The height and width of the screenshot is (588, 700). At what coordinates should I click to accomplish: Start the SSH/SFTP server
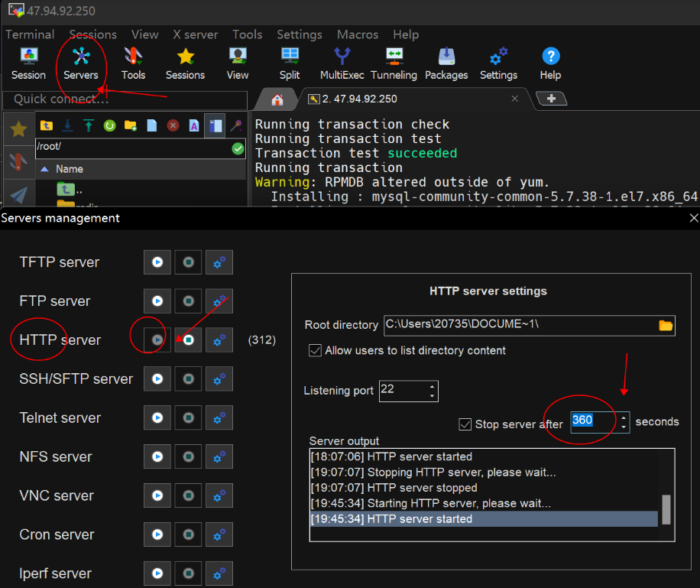pos(157,379)
